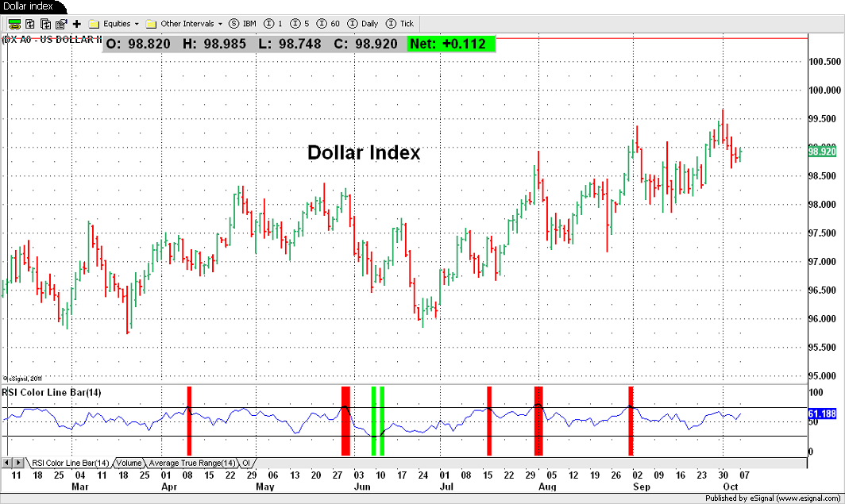The width and height of the screenshot is (845, 504).
Task: Click the Sep month label on time axis
Action: (642, 487)
